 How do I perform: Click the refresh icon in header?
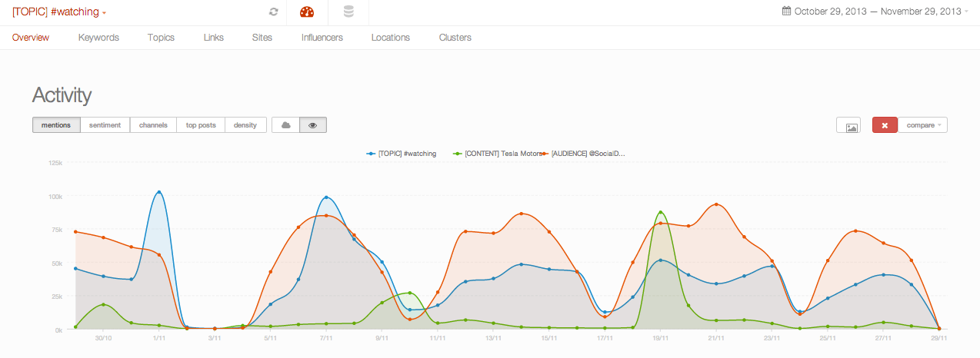click(x=273, y=12)
